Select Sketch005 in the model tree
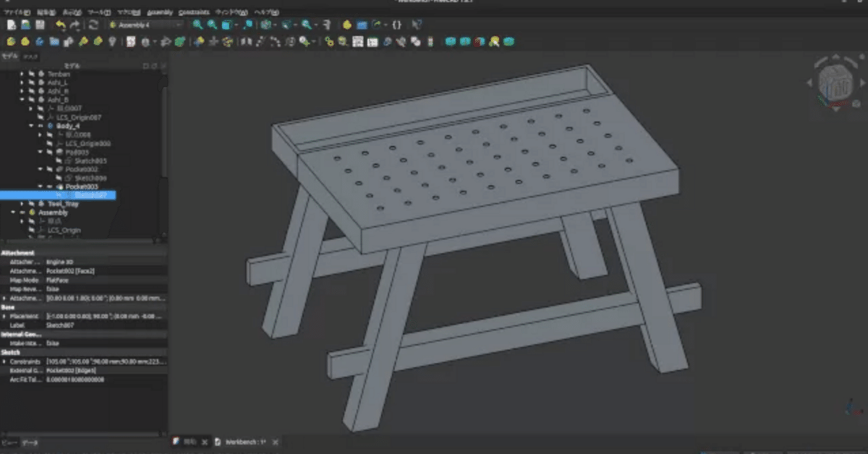Screen dimensions: 868x454 (90, 160)
